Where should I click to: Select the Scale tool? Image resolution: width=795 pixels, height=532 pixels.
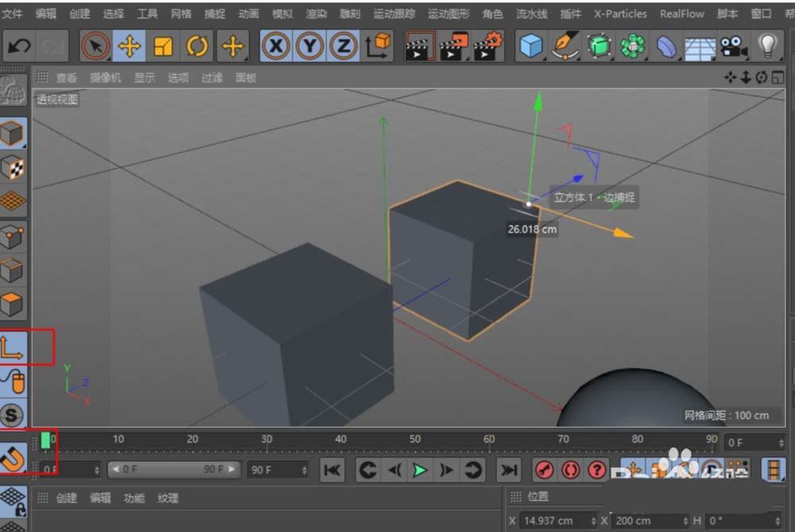click(x=162, y=46)
